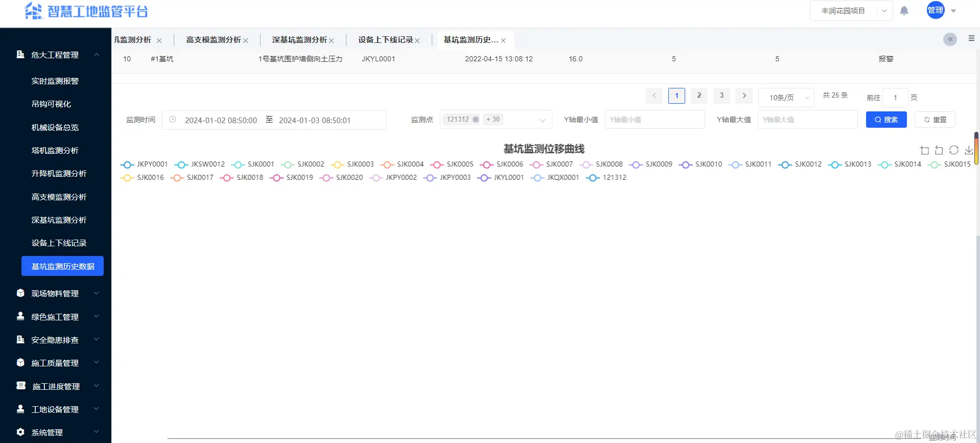The width and height of the screenshot is (980, 443).
Task: Switch to the 高支模监测分析 tab
Action: pos(213,39)
